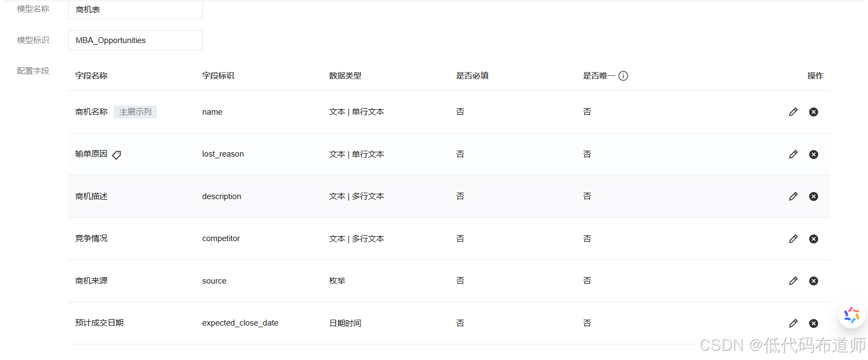Select the 商机描述 field name

[91, 196]
